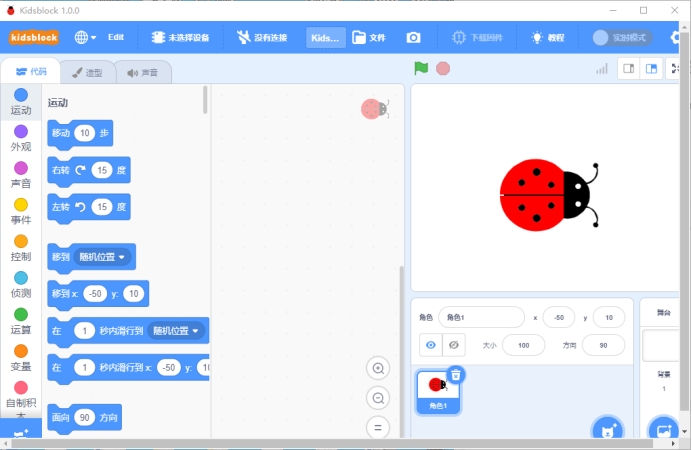This screenshot has height=450, width=692.
Task: Click the sprite y position field
Action: click(609, 317)
